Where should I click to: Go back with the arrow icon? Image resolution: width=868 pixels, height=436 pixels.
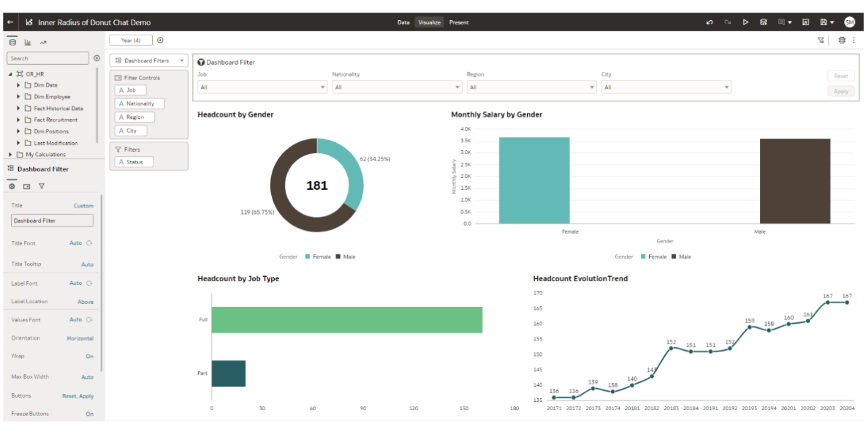pyautogui.click(x=10, y=22)
